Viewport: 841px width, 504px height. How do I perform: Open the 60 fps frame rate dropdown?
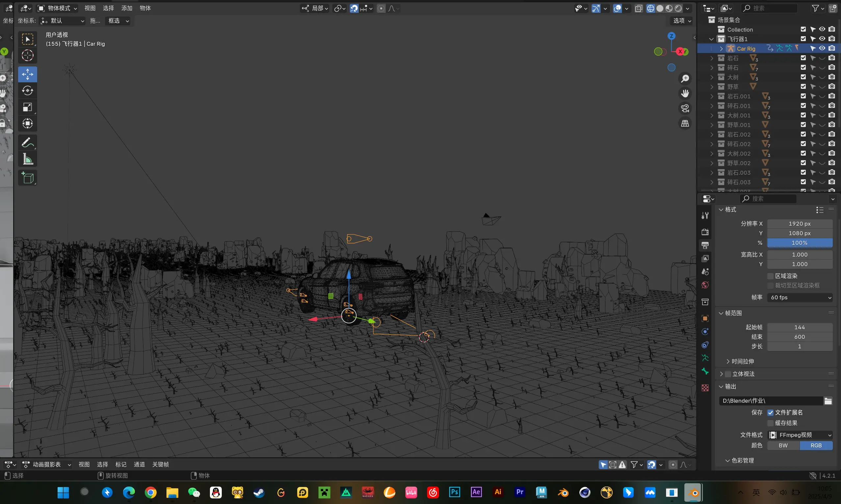click(x=799, y=297)
